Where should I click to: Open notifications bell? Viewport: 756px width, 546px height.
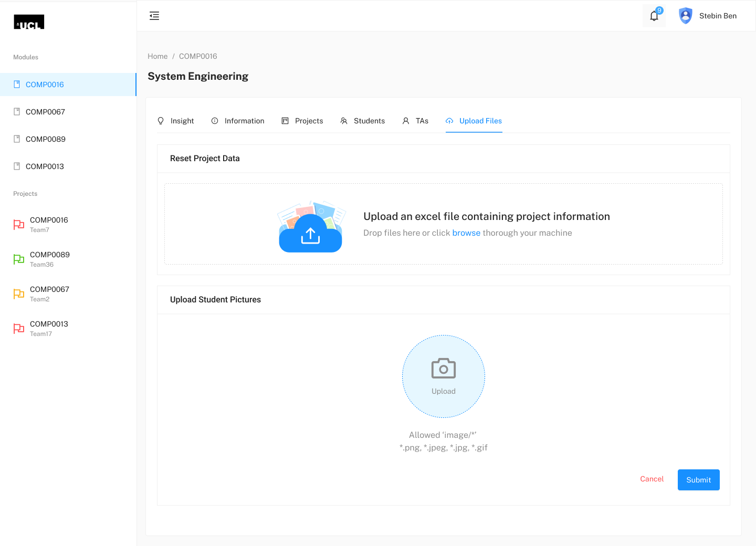654,16
